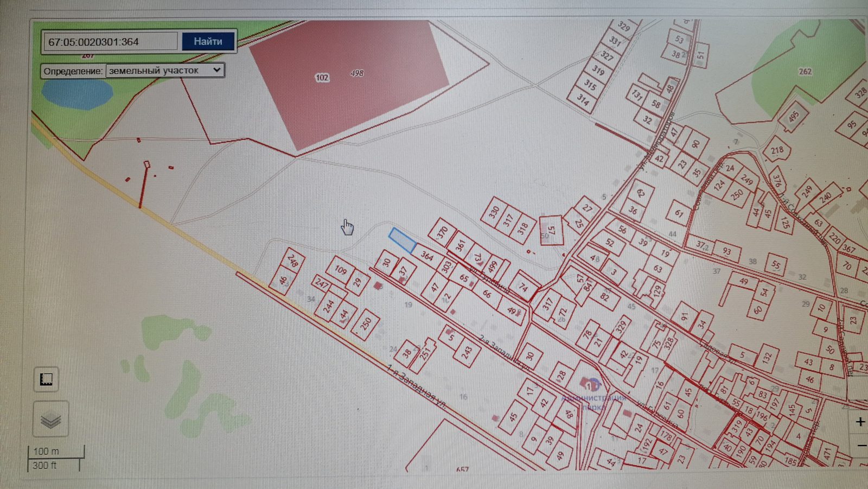This screenshot has height=489, width=868.
Task: Open the Определение type dropdown
Action: click(x=164, y=71)
